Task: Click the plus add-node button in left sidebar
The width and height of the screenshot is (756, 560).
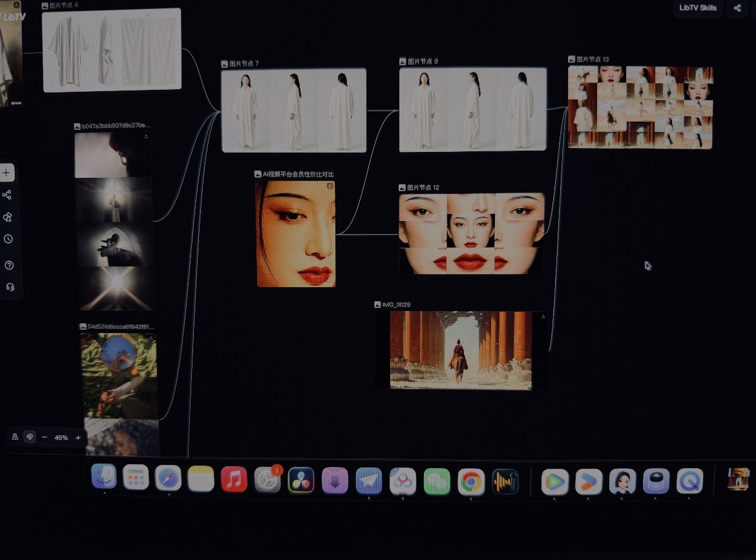Action: 6,172
